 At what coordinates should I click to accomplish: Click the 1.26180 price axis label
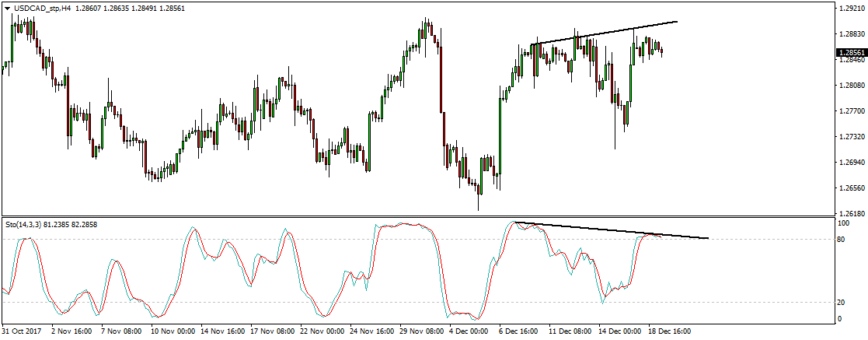pos(851,213)
